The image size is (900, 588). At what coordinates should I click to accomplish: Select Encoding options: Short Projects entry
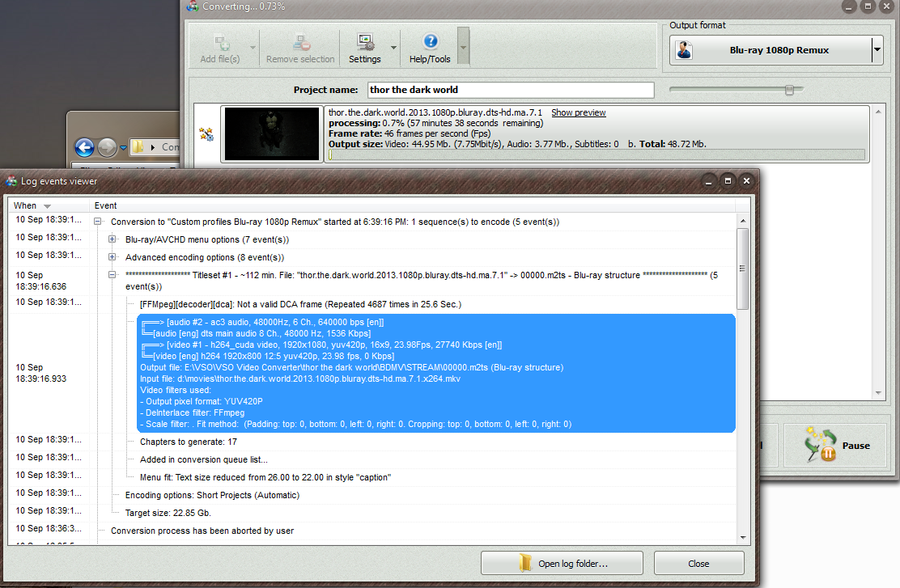[x=212, y=495]
